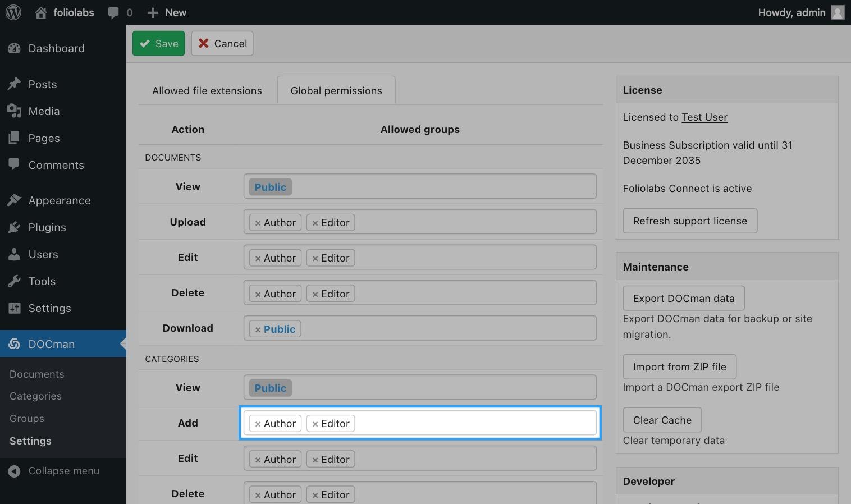
Task: Remove Author from Documents Delete groups
Action: point(258,295)
